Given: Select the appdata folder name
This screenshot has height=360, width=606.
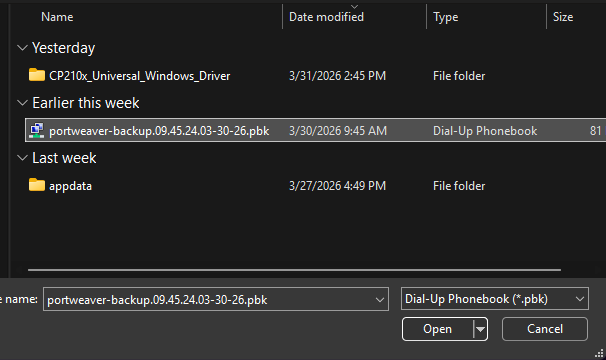Looking at the screenshot, I should (70, 186).
